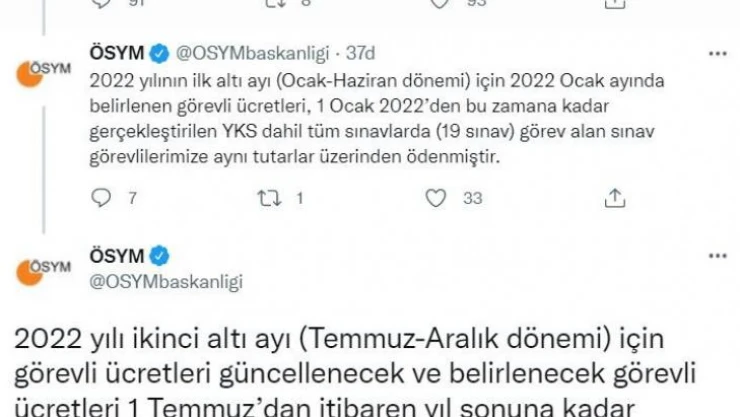The image size is (740, 417).
Task: Visit @OSYMbaskanligi handle beside the 37d timestamp
Action: click(252, 54)
